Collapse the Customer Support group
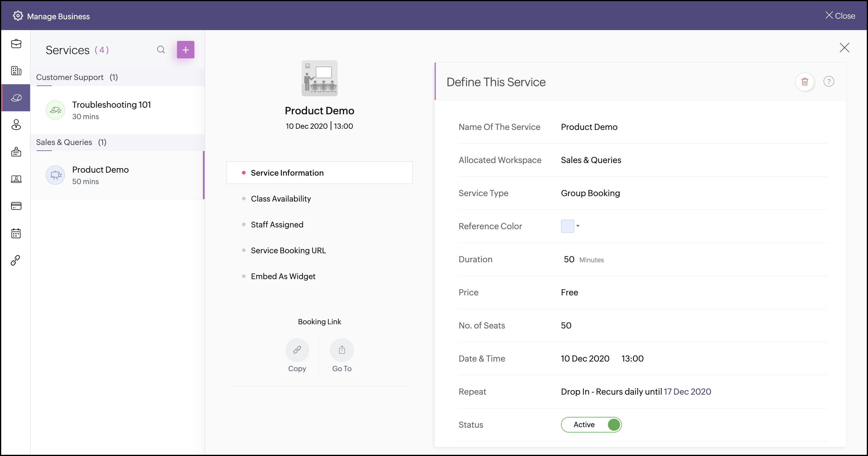The width and height of the screenshot is (868, 456). 77,77
